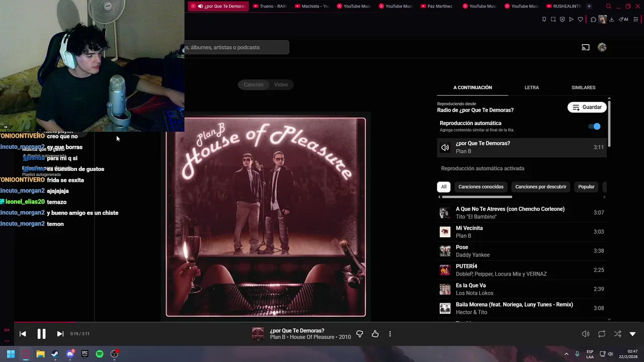Click the horizontal chips scrollbar
Image resolution: width=644 pixels, height=362 pixels.
pyautogui.click(x=477, y=197)
